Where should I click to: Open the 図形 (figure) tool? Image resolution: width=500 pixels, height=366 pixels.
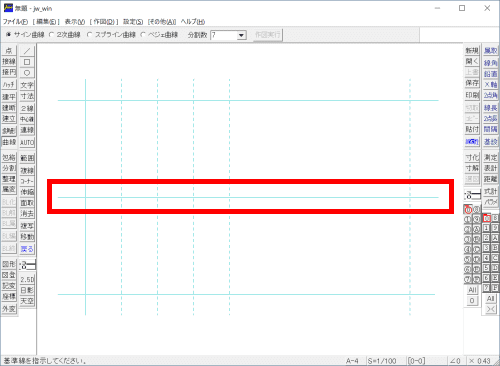pos(9,264)
